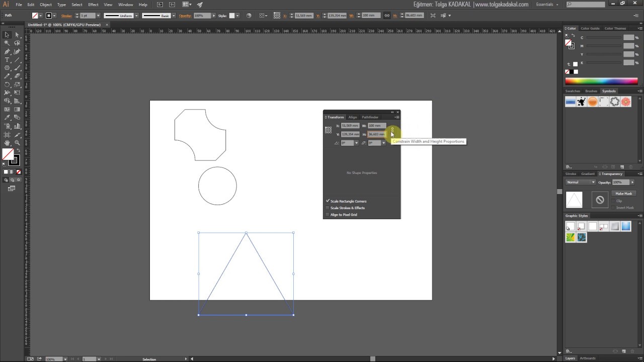Uncheck Scale Rectangle Corners checkbox

pos(328,201)
